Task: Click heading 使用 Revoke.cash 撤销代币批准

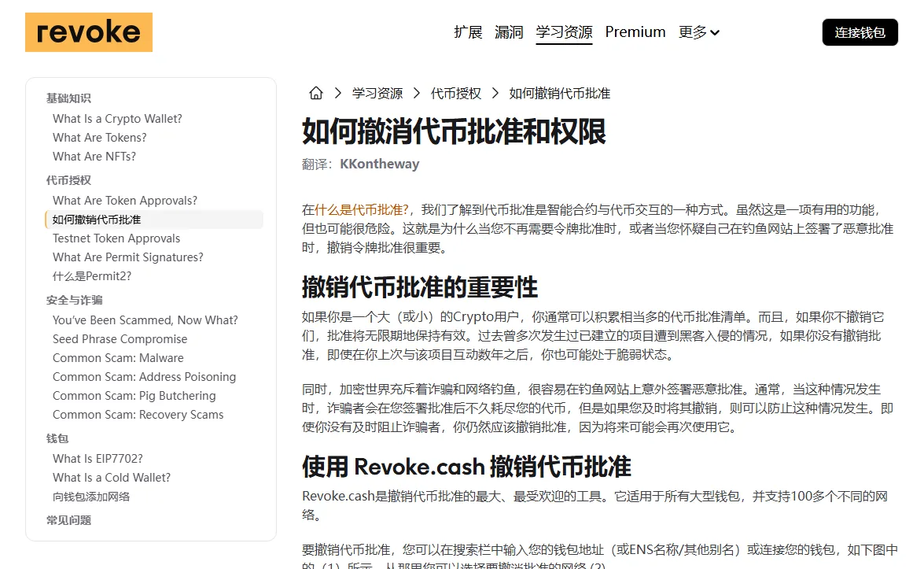Action: point(466,467)
